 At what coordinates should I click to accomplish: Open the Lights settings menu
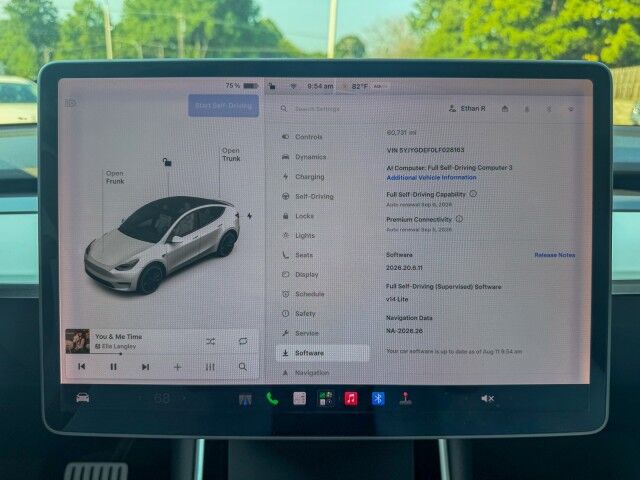[x=299, y=236]
